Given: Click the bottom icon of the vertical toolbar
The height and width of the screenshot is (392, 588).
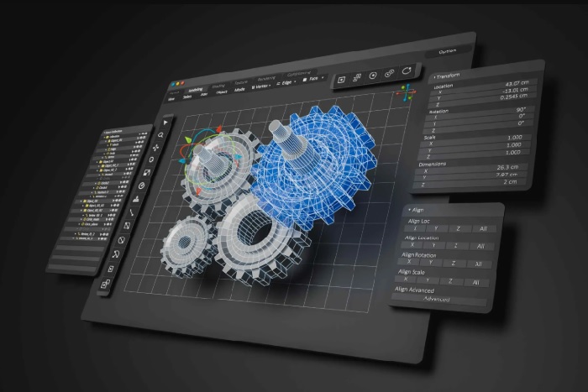Looking at the screenshot, I should click(x=106, y=285).
